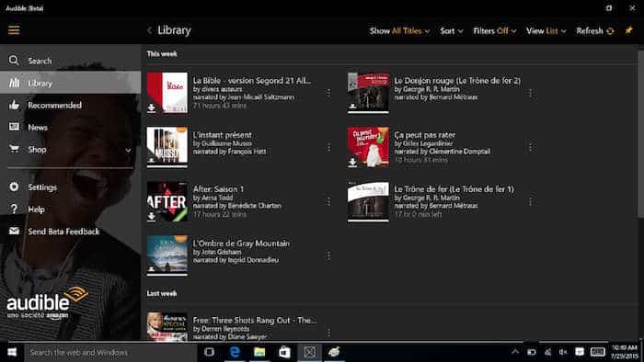Click the Recommended thumbs-up icon
The height and width of the screenshot is (362, 644).
click(14, 105)
